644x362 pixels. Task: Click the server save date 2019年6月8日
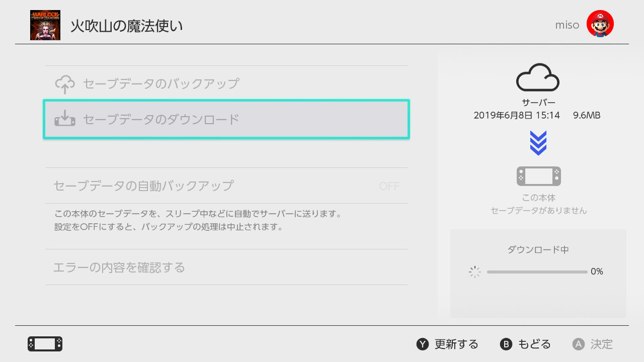[517, 116]
